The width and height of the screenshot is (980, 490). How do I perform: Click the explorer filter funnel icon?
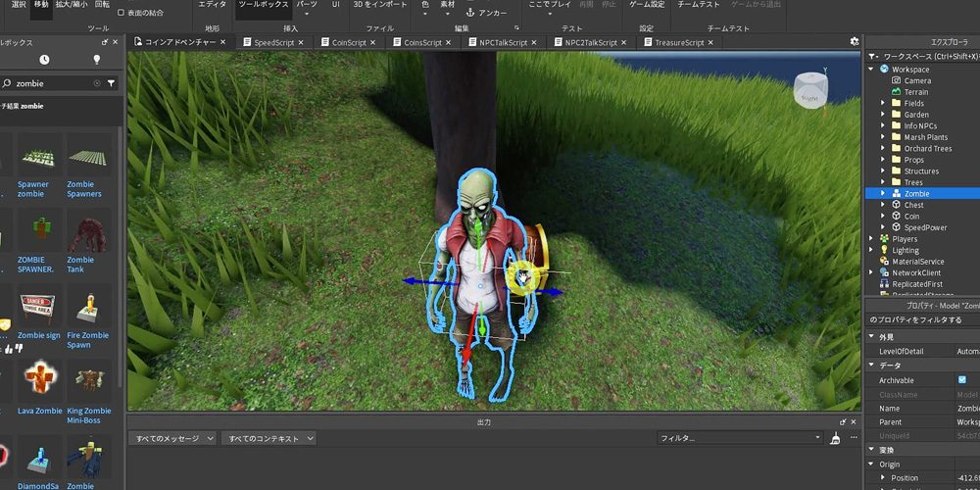pos(872,56)
